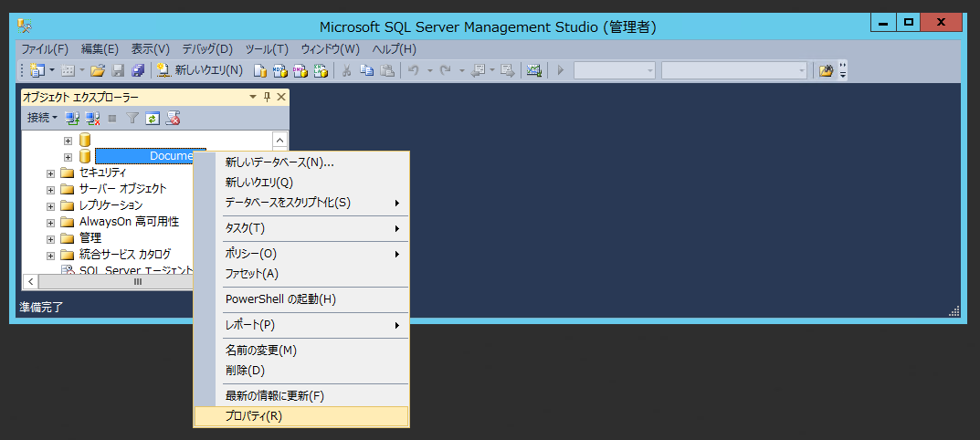Click the Copy icon in toolbar
The image size is (980, 440).
[367, 70]
